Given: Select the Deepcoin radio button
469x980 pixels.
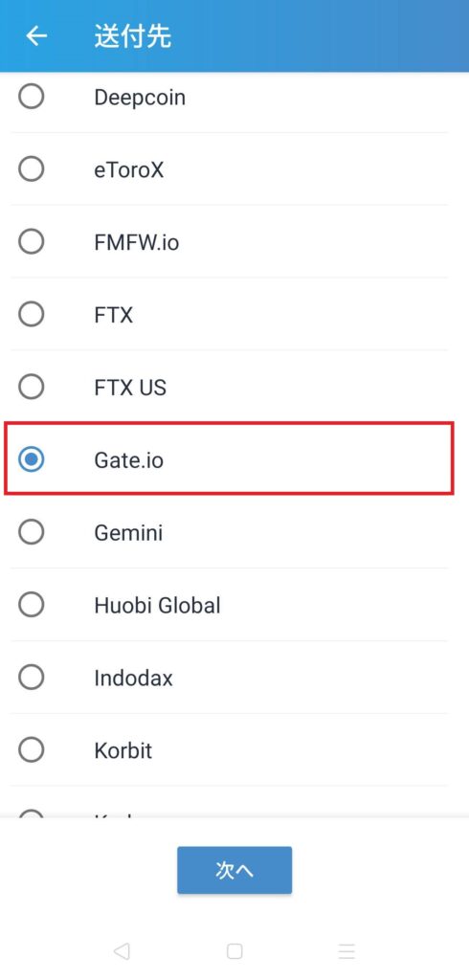Looking at the screenshot, I should pyautogui.click(x=32, y=97).
